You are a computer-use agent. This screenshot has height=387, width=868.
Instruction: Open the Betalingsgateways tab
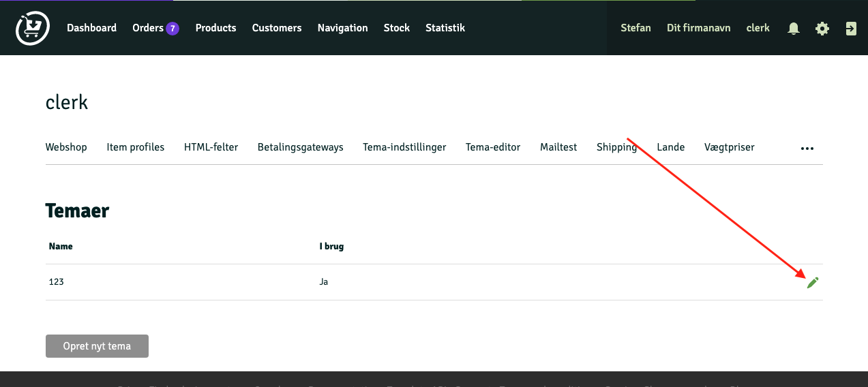click(301, 147)
